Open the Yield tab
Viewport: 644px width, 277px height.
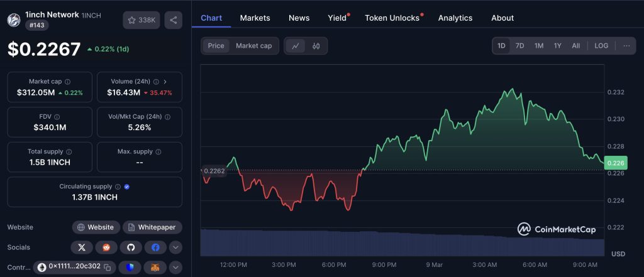click(338, 18)
